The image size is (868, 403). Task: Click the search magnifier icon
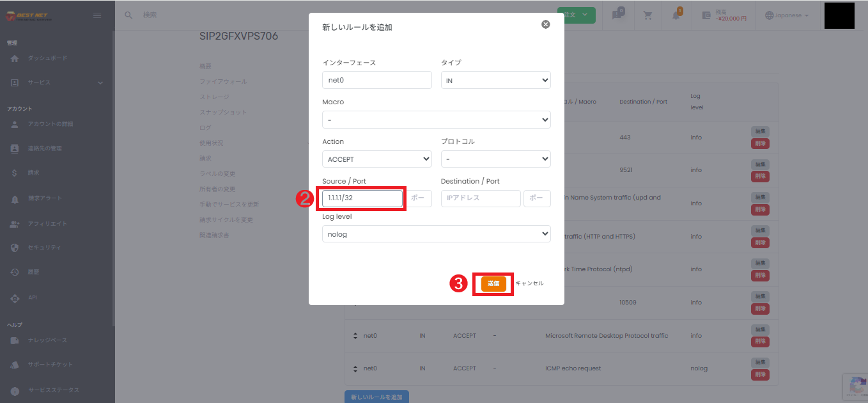(x=128, y=14)
